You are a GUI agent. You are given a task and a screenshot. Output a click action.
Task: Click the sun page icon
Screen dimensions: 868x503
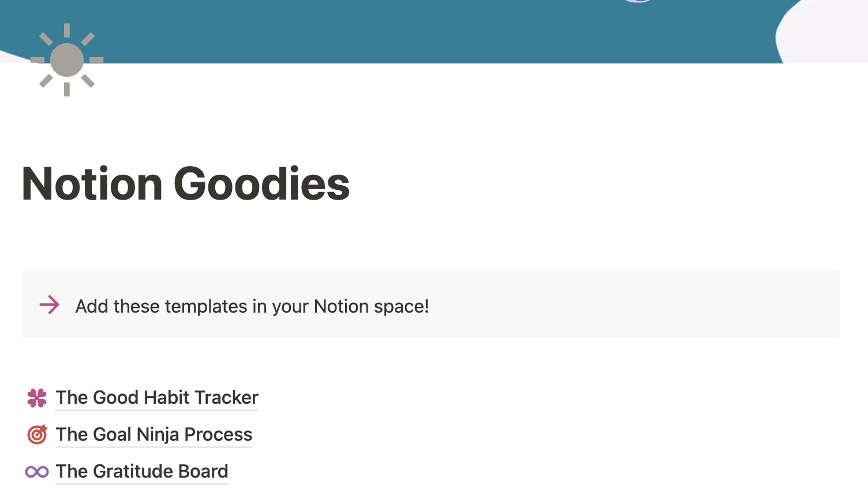pyautogui.click(x=67, y=60)
